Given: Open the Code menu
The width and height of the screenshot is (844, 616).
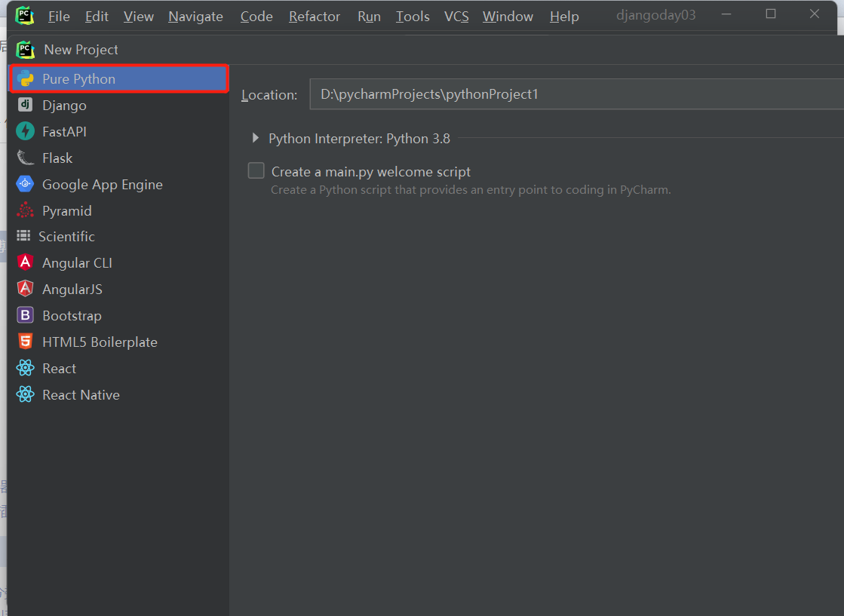Looking at the screenshot, I should (256, 17).
